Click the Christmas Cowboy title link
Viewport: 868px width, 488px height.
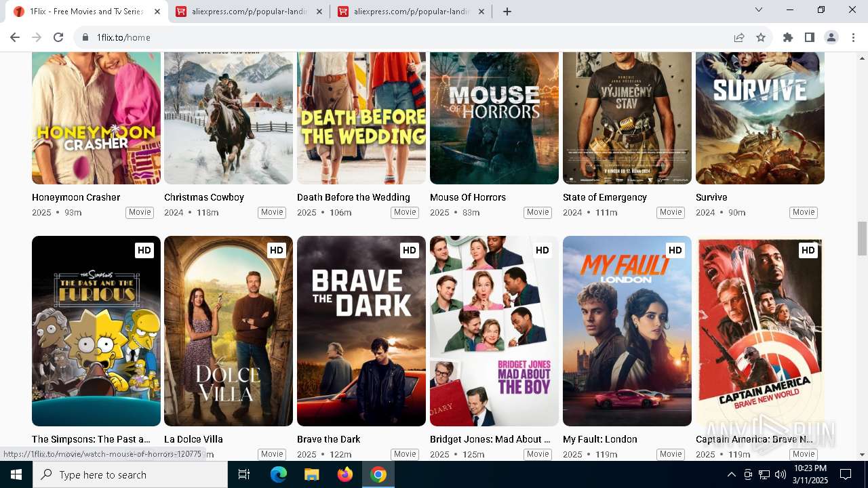pyautogui.click(x=204, y=197)
